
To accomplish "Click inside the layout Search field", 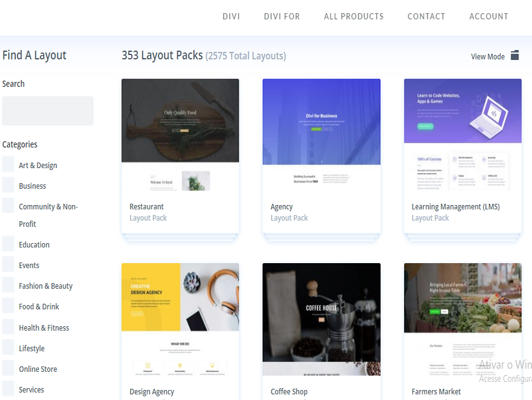I will click(x=47, y=111).
